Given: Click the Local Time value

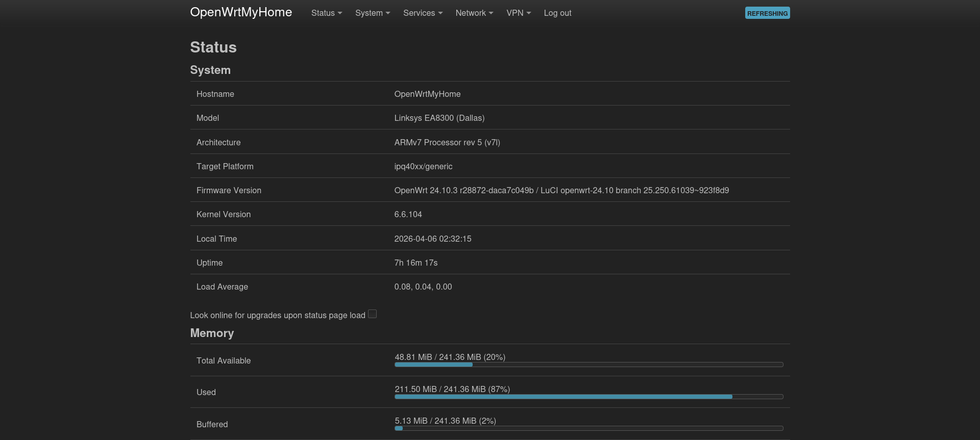Looking at the screenshot, I should 432,239.
